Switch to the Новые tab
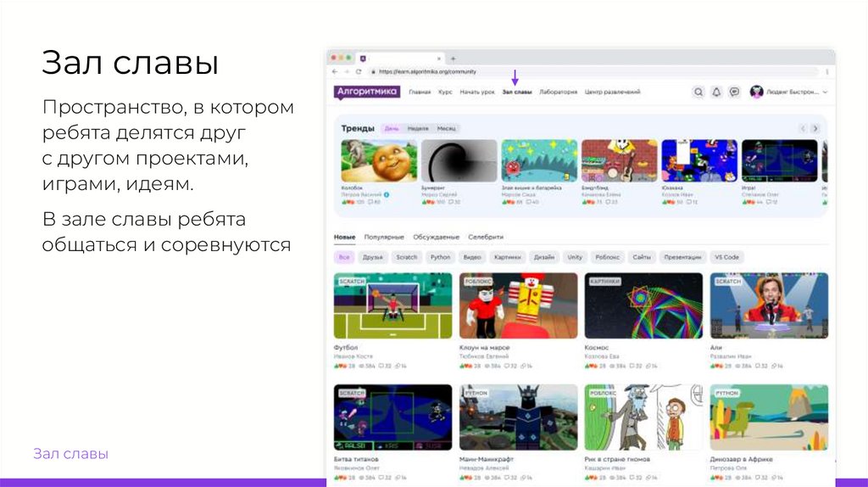 [344, 237]
